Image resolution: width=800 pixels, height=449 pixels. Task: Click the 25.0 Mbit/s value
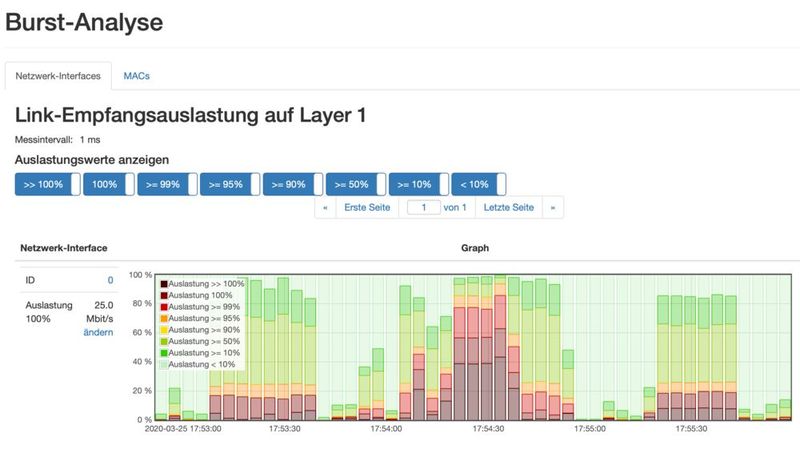[99, 312]
